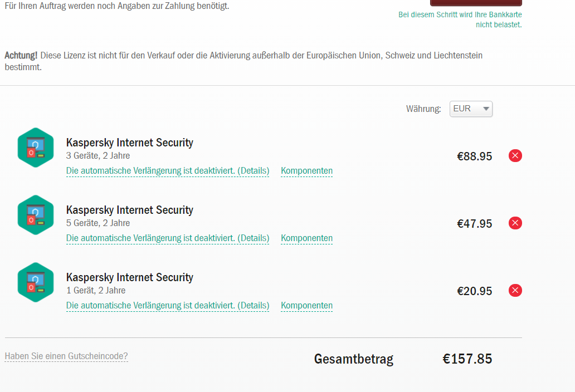Open Komponenten for the 3 Geräte license

point(306,171)
